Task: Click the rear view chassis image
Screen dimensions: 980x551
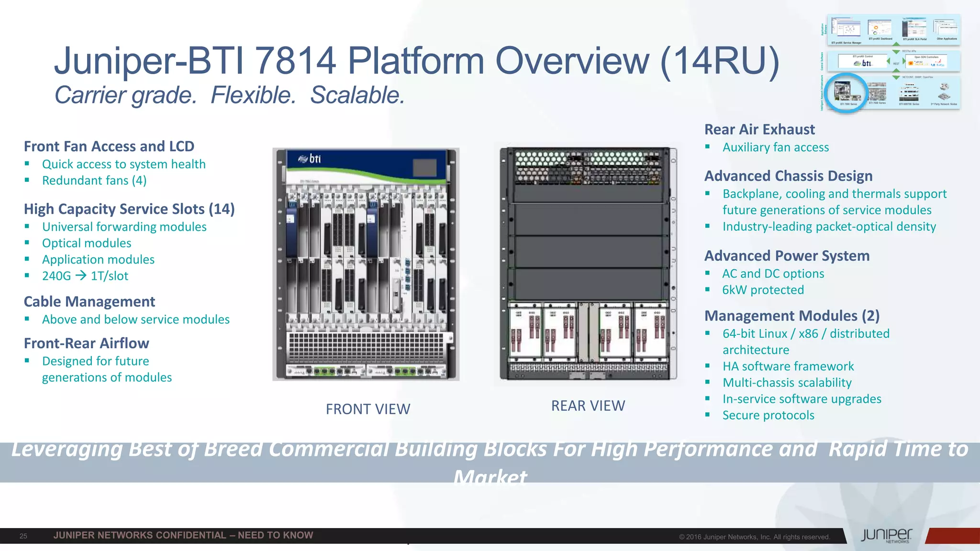Action: pos(588,264)
